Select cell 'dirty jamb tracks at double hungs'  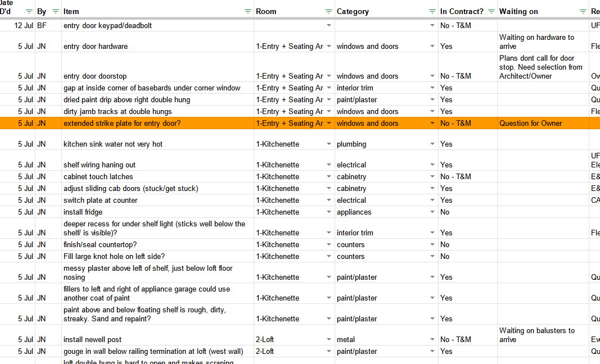157,111
